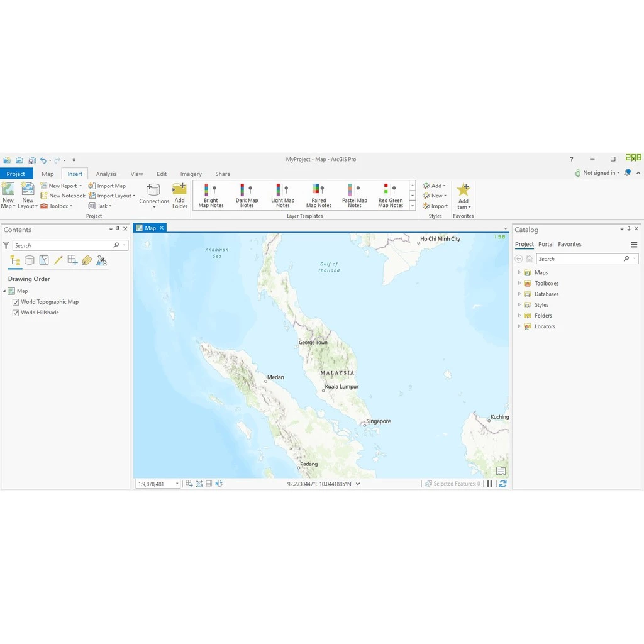Expand the Maps node in Catalog
This screenshot has width=644, height=644.
click(519, 272)
